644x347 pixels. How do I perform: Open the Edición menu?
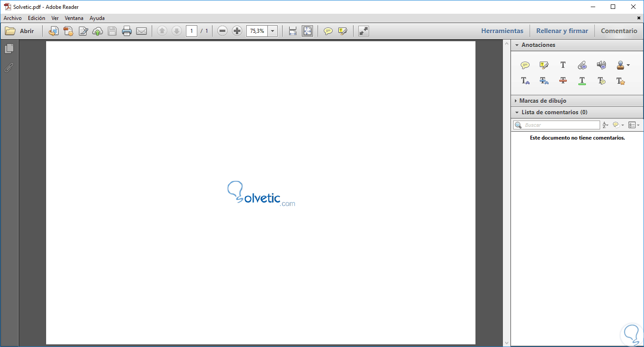[36, 18]
